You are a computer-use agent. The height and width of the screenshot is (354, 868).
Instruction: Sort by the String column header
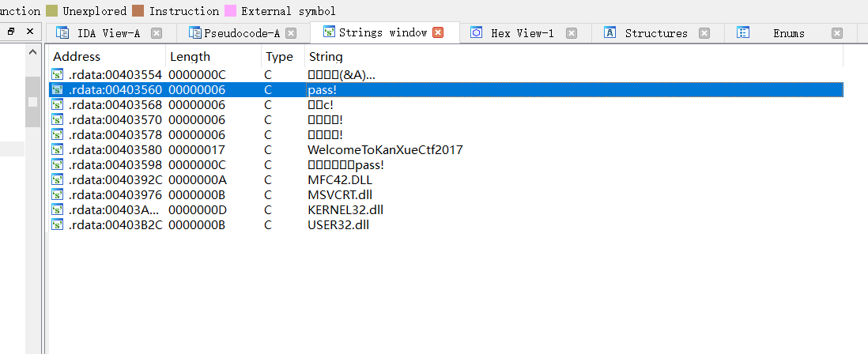click(x=573, y=56)
